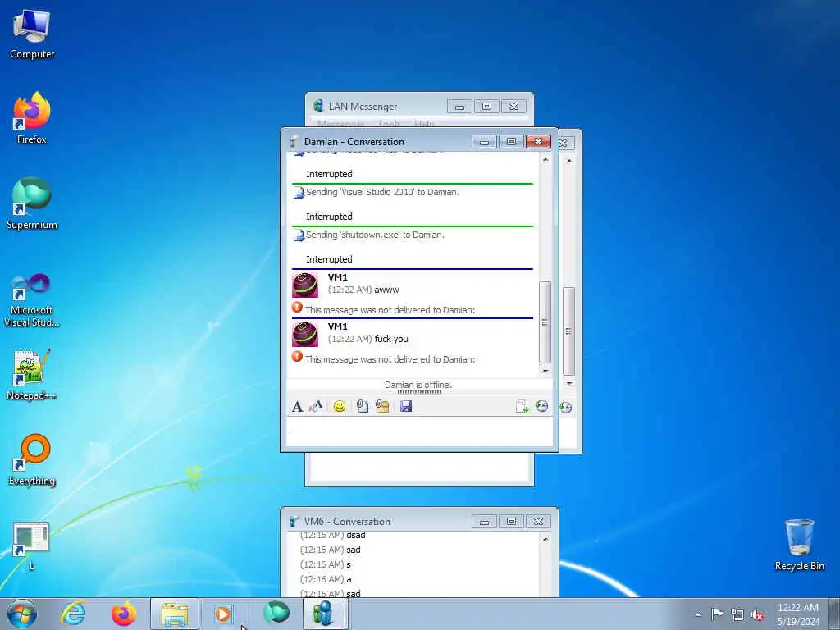Select the Microsoft Visual Studio desktop shortcut
The image size is (840, 630).
point(32,300)
